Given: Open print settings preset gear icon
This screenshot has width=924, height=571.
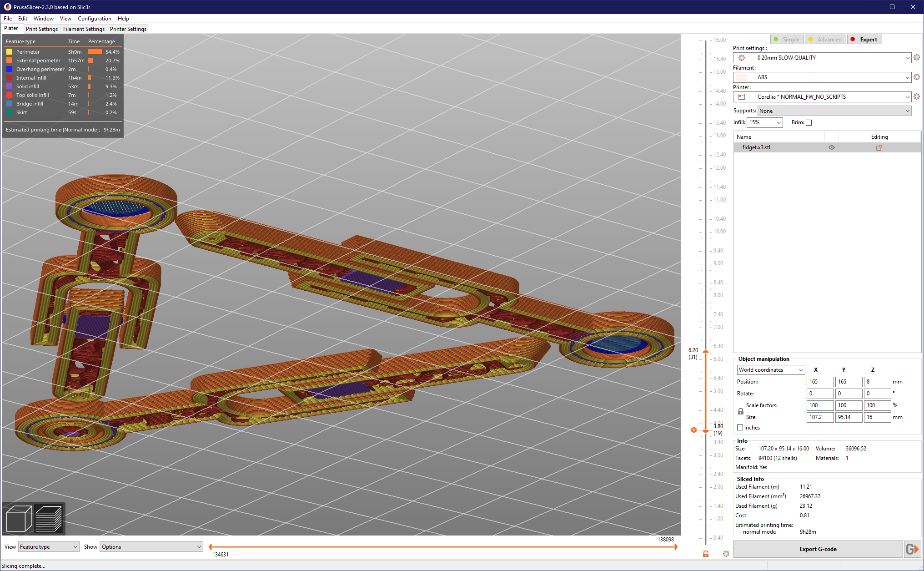Looking at the screenshot, I should 917,58.
